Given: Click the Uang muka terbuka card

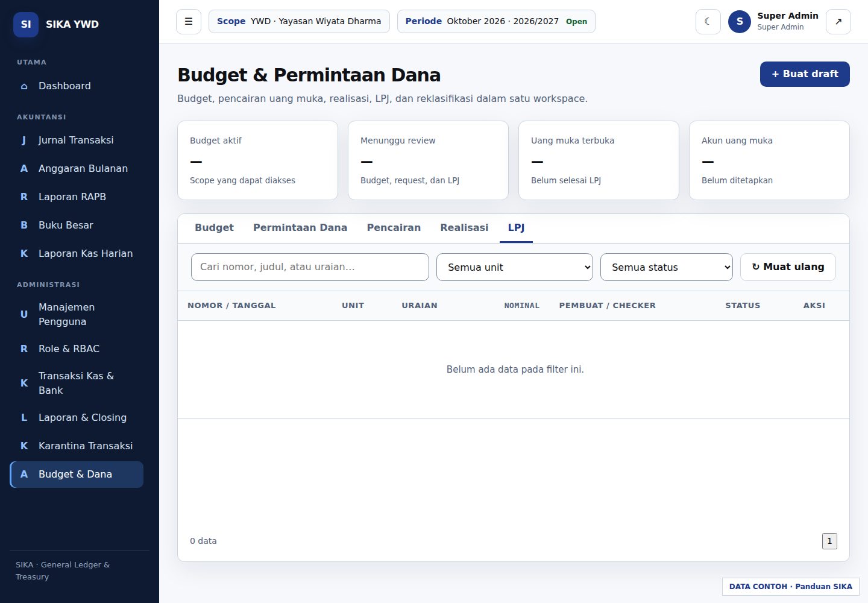Looking at the screenshot, I should click(x=599, y=160).
